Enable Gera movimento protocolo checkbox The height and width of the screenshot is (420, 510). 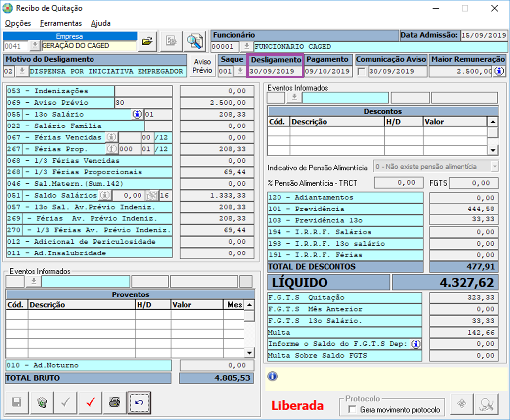click(x=352, y=409)
